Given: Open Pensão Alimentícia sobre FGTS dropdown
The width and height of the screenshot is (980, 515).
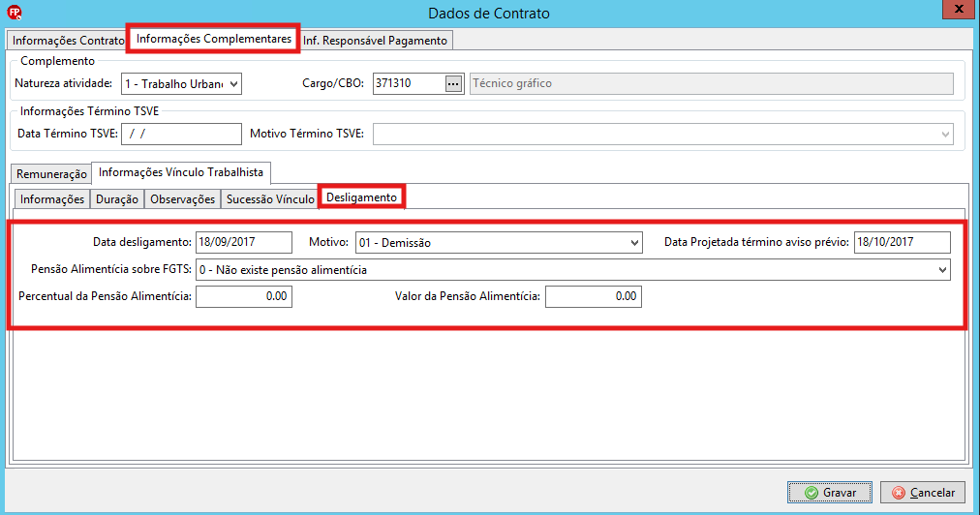Looking at the screenshot, I should [x=942, y=270].
